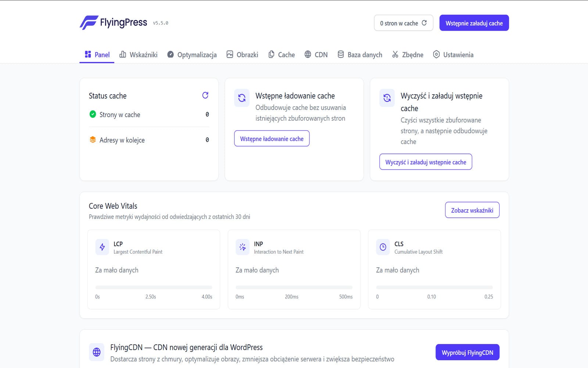Switch to the Wskaźniki tab
Image resolution: width=588 pixels, height=368 pixels.
[x=138, y=55]
